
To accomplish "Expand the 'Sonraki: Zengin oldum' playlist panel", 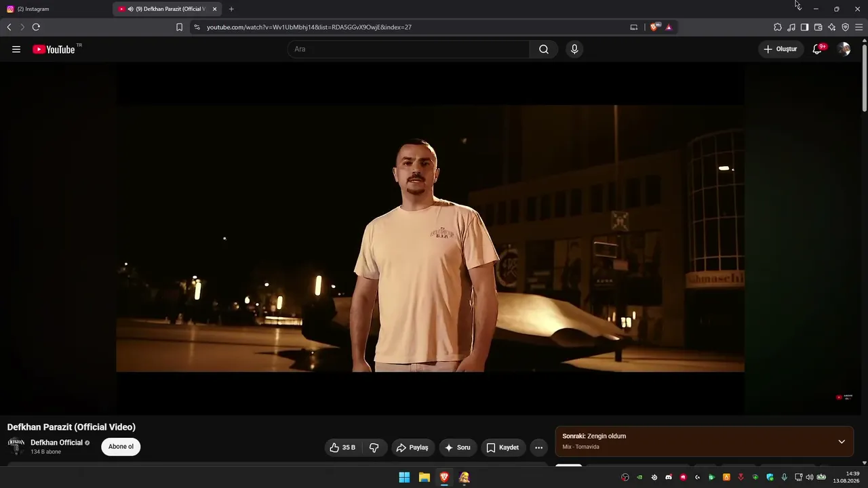I will pyautogui.click(x=842, y=442).
